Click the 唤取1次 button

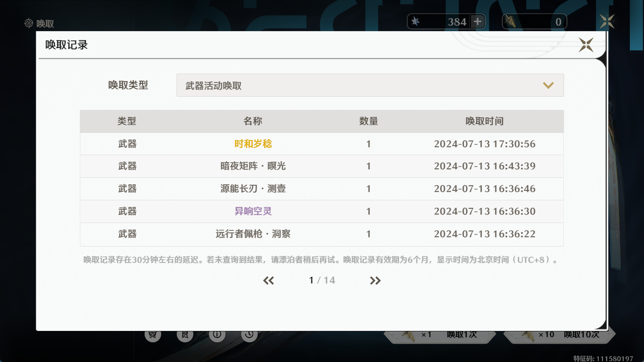click(x=440, y=336)
